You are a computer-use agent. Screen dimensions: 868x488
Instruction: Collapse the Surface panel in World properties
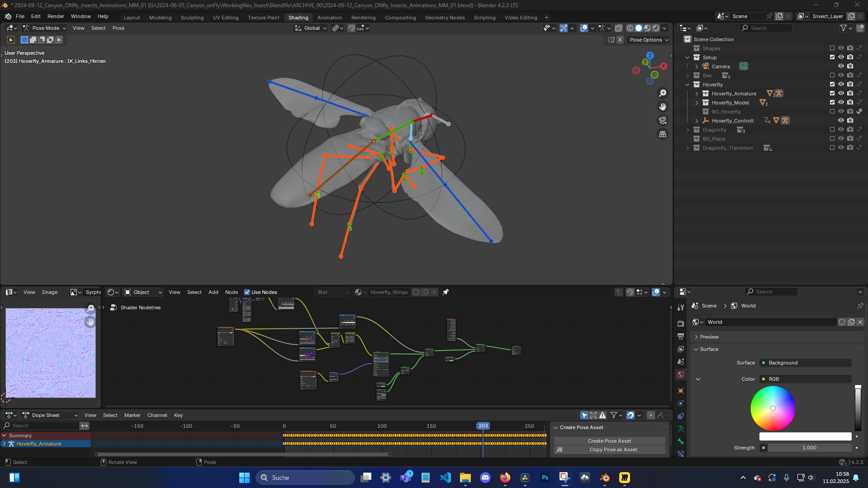click(777, 349)
